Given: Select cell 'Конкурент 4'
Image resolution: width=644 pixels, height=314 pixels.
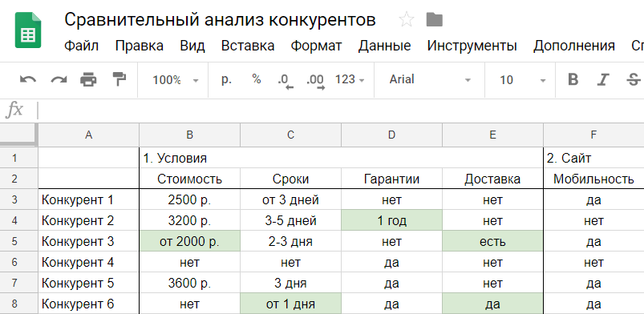Looking at the screenshot, I should pyautogui.click(x=89, y=262).
